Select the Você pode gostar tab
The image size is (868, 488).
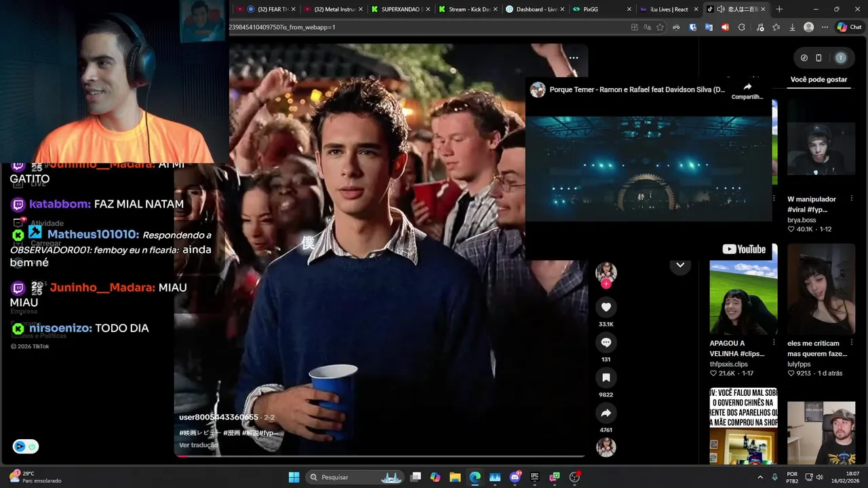coord(818,79)
